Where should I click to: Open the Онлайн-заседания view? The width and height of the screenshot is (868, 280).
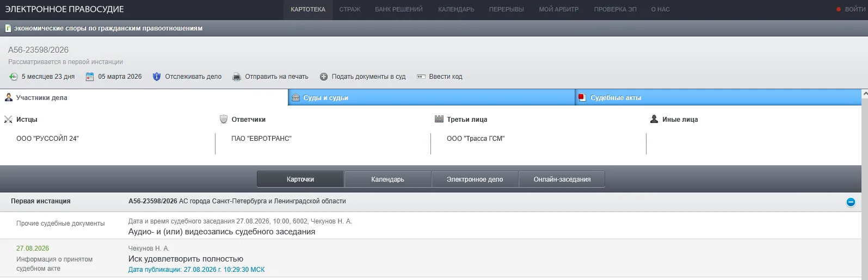click(x=562, y=179)
